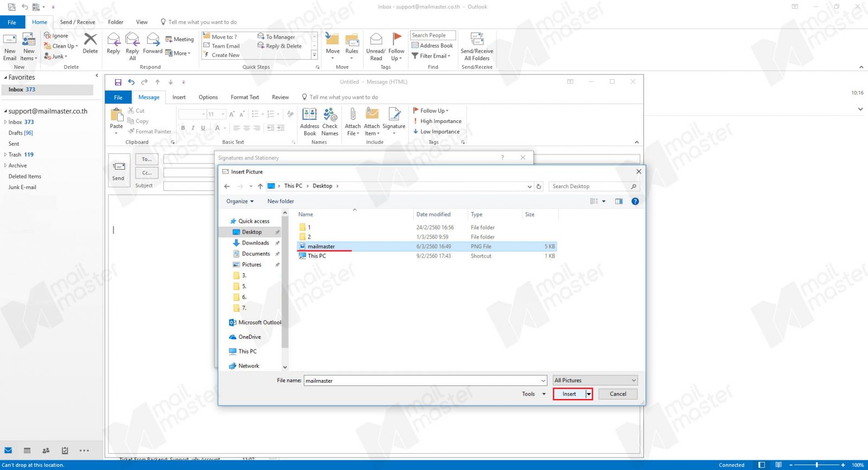868x470 pixels.
Task: Click the zoom slider in Outlook status bar
Action: [x=816, y=465]
